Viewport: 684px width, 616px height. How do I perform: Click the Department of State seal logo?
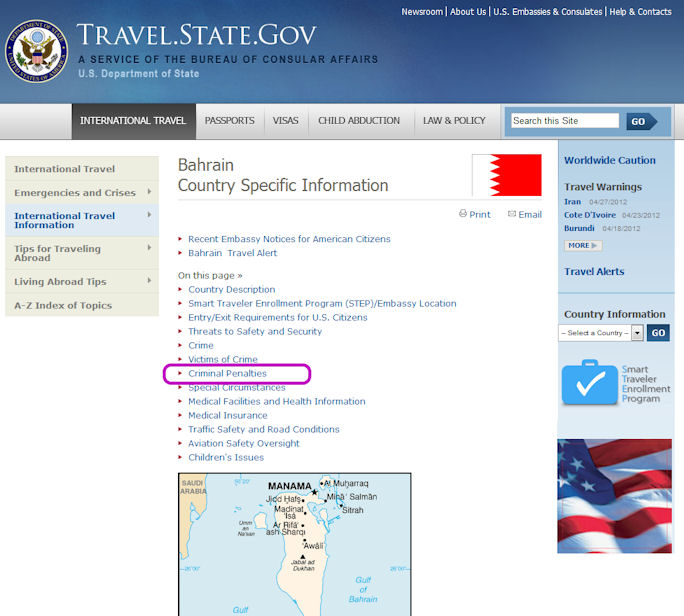tap(36, 51)
